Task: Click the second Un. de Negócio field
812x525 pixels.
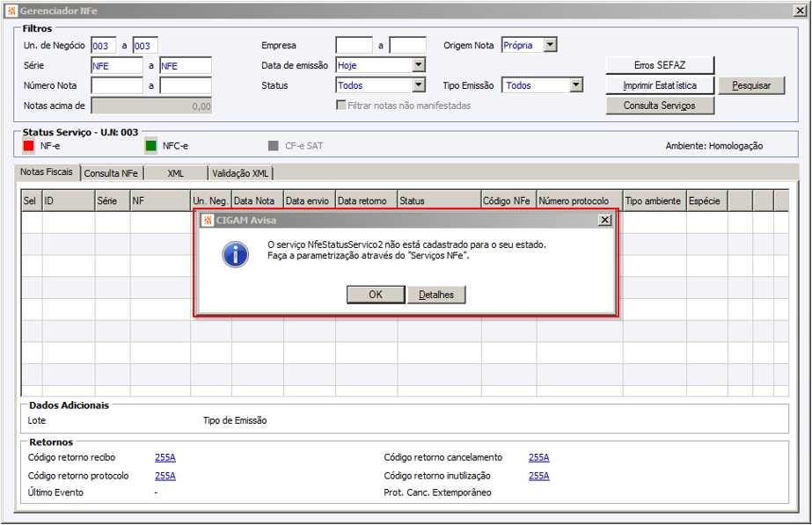Action: click(145, 46)
